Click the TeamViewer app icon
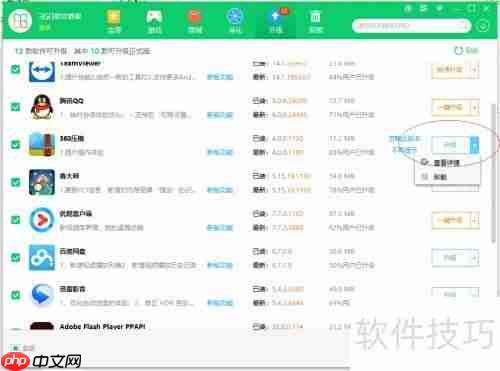500x371 pixels. pyautogui.click(x=42, y=71)
